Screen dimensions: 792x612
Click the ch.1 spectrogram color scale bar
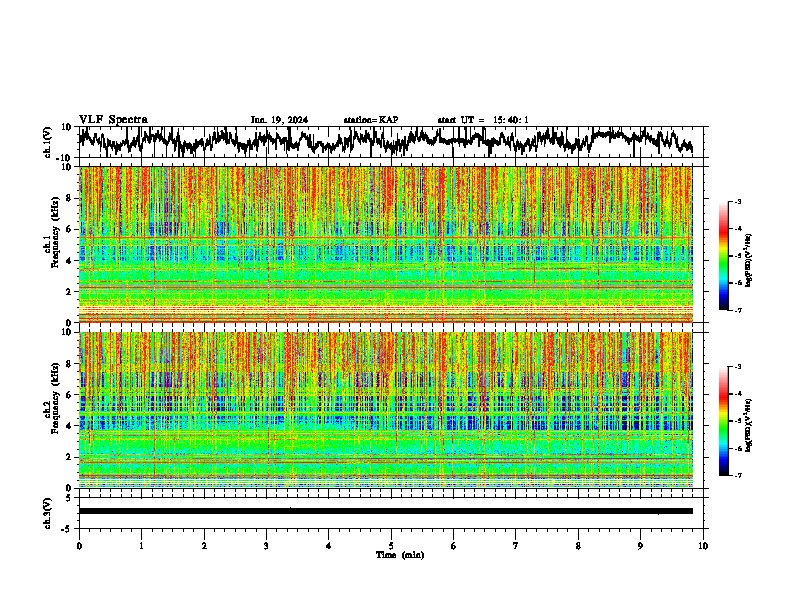(723, 256)
